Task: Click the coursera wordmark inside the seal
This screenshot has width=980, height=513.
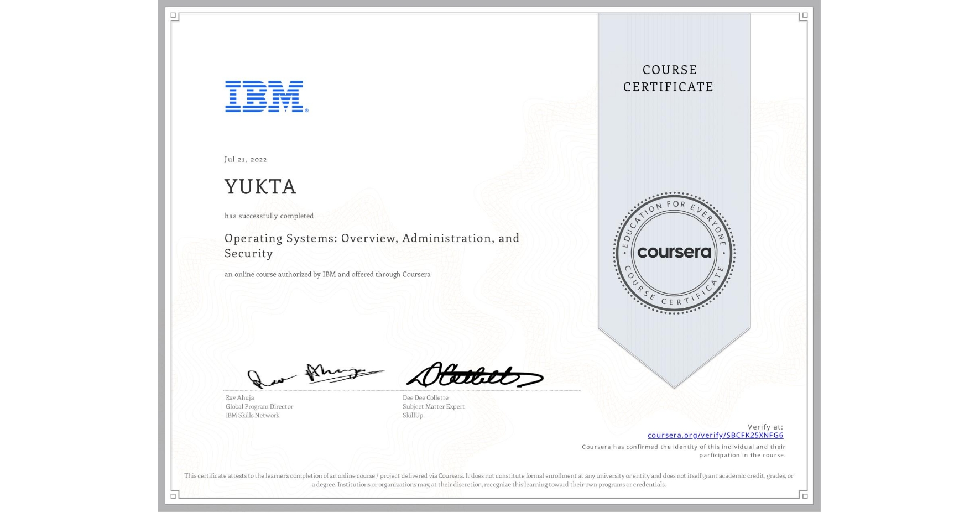Action: coord(674,252)
